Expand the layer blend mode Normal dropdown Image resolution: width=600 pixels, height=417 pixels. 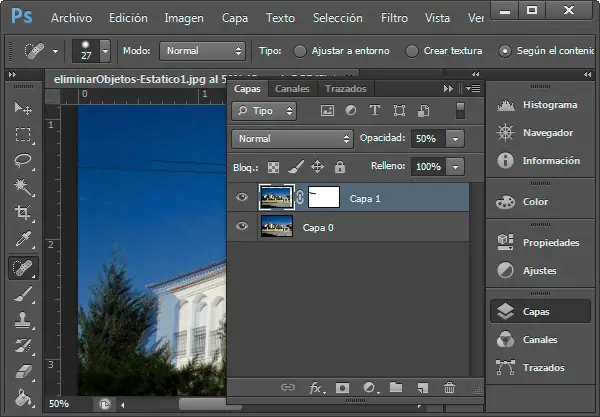292,139
